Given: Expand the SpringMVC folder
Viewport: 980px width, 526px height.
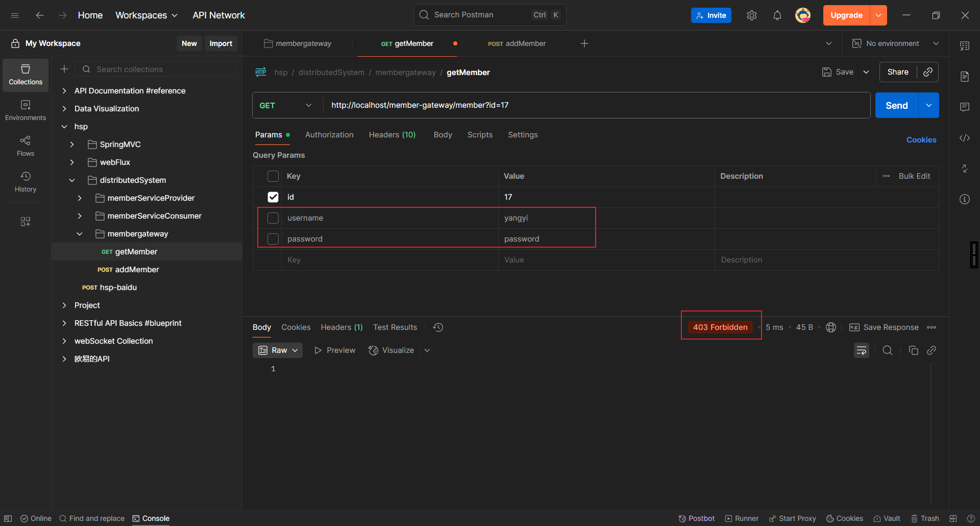Looking at the screenshot, I should click(x=72, y=145).
